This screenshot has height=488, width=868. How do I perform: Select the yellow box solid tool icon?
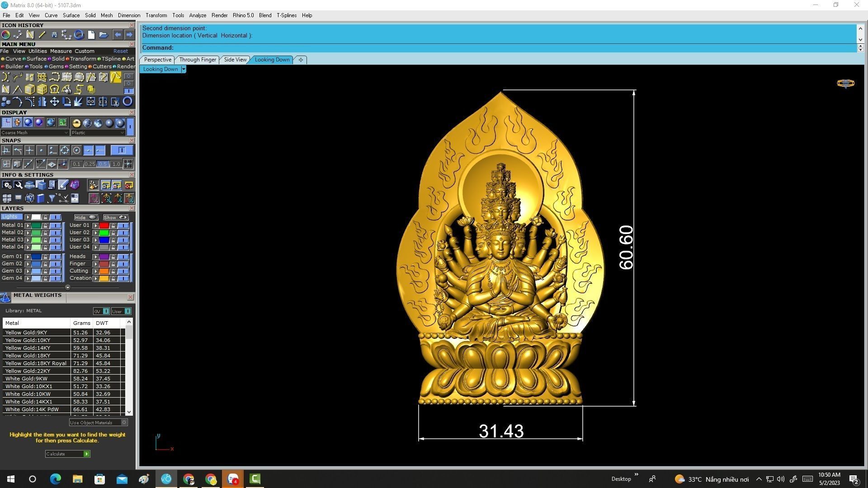[x=30, y=89]
